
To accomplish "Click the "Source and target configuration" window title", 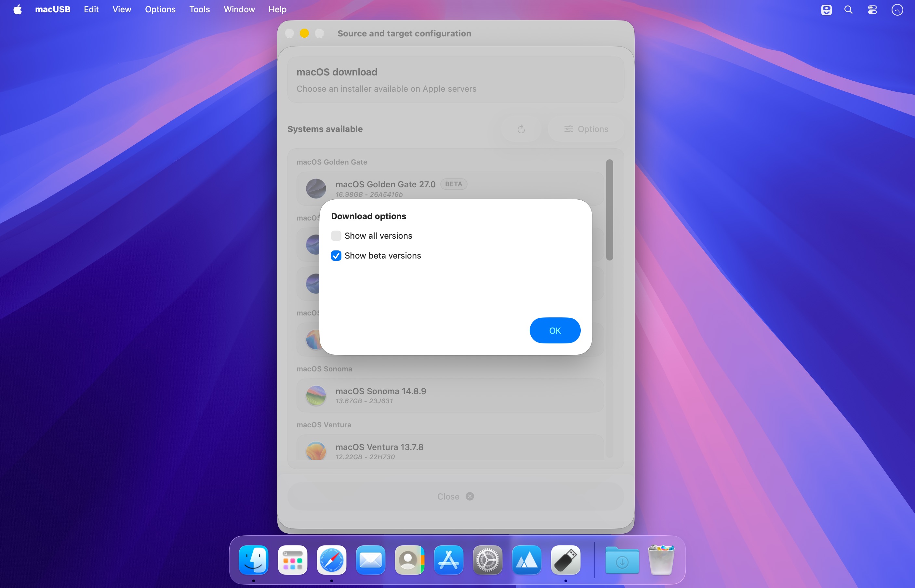I will (404, 33).
